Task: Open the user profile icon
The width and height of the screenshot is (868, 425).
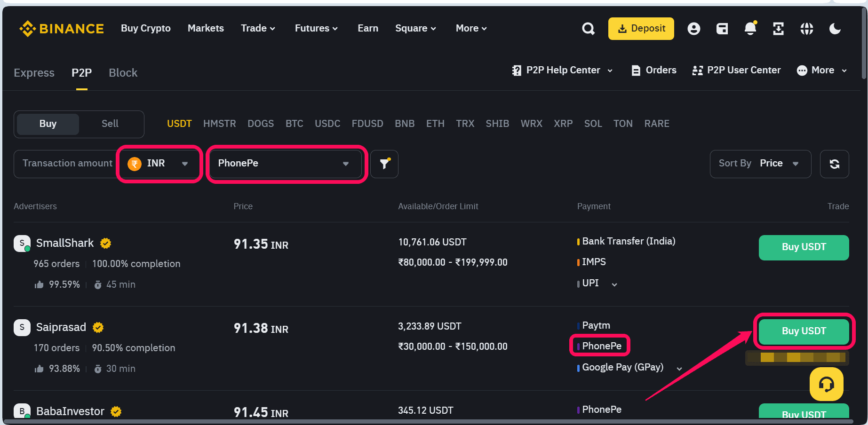Action: coord(693,29)
